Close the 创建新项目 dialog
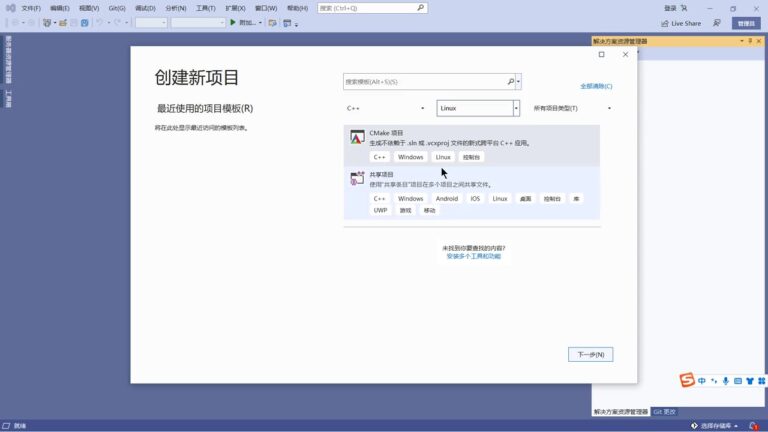Viewport: 768px width, 432px height. coord(625,54)
